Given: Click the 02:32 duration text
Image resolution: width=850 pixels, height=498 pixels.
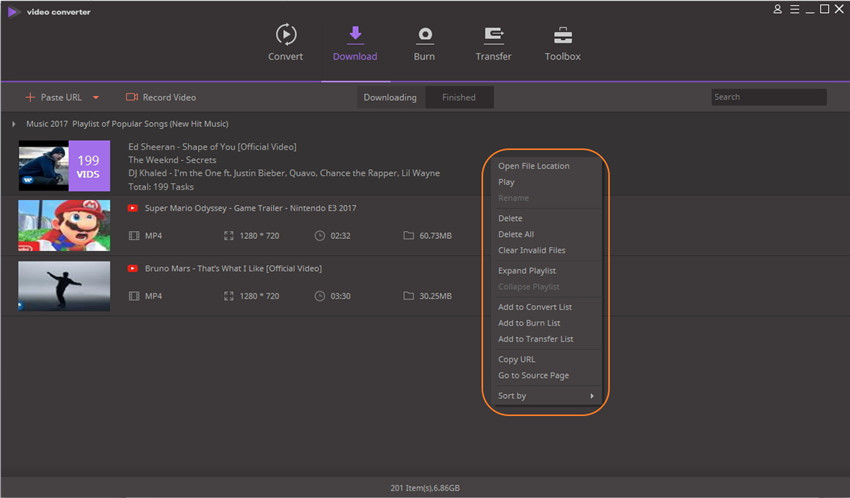Looking at the screenshot, I should coord(340,236).
